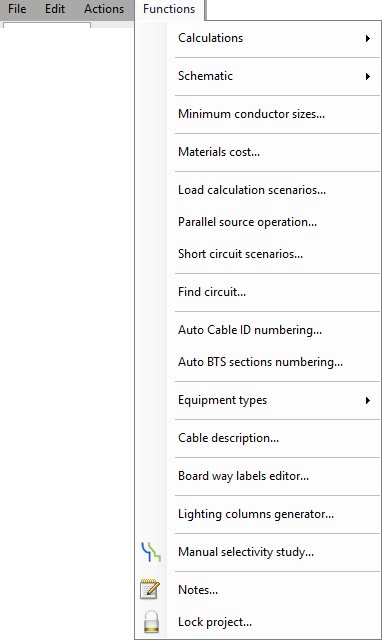Run Auto Cable ID numbering

(250, 330)
